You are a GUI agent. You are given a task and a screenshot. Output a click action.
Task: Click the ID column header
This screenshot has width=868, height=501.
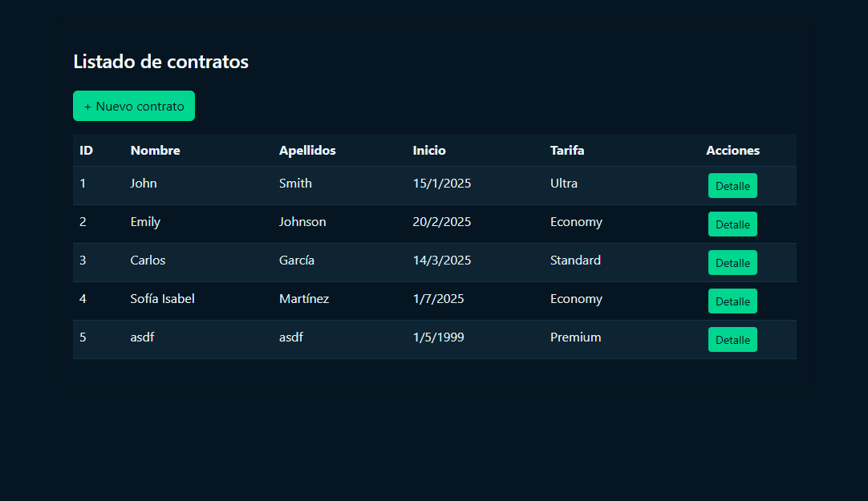point(87,151)
